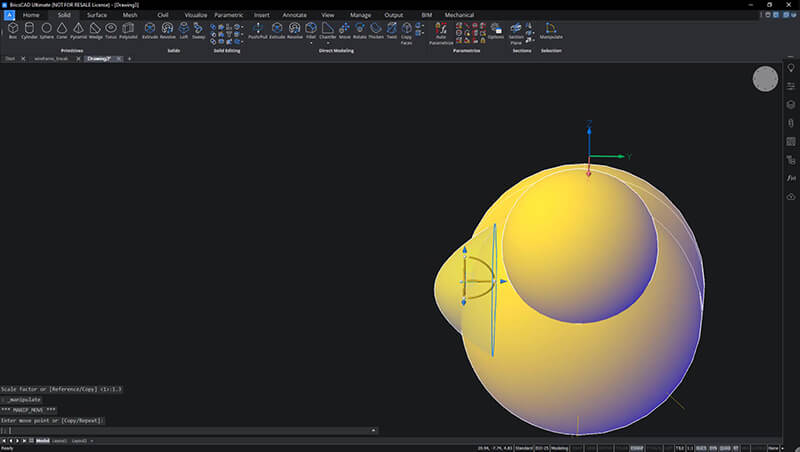The width and height of the screenshot is (800, 452).
Task: Toggle DUCS in the status bar
Action: click(702, 448)
